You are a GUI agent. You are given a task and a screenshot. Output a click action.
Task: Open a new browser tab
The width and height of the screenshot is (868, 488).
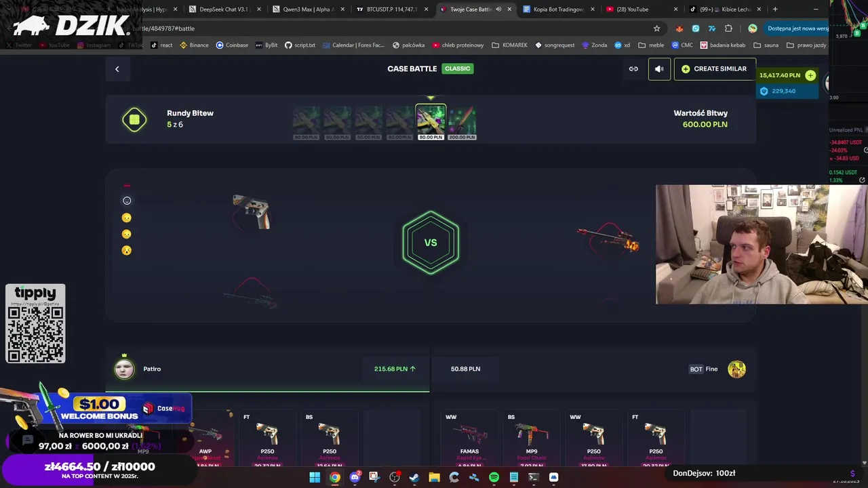775,9
